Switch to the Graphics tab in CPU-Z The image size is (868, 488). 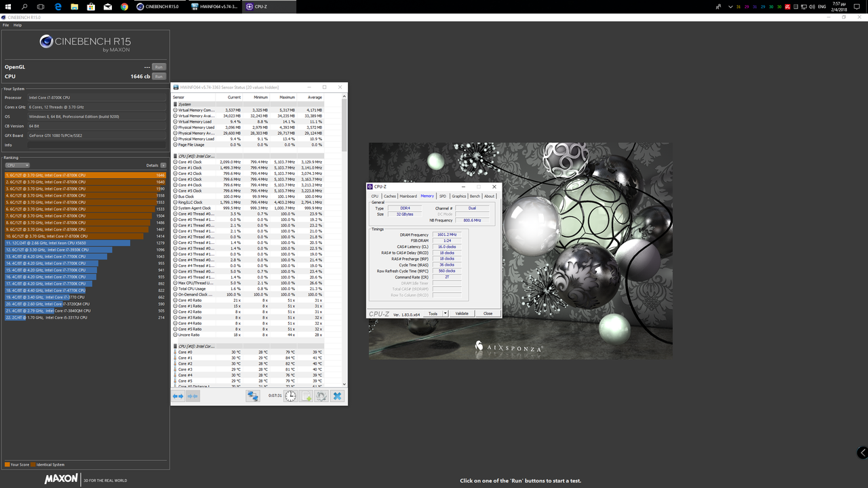[x=459, y=196]
